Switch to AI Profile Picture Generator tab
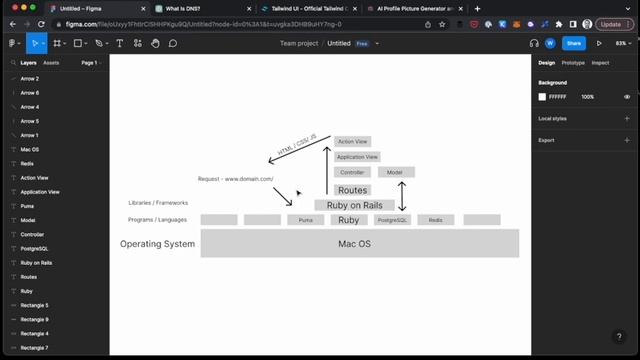The height and width of the screenshot is (360, 640). click(415, 9)
